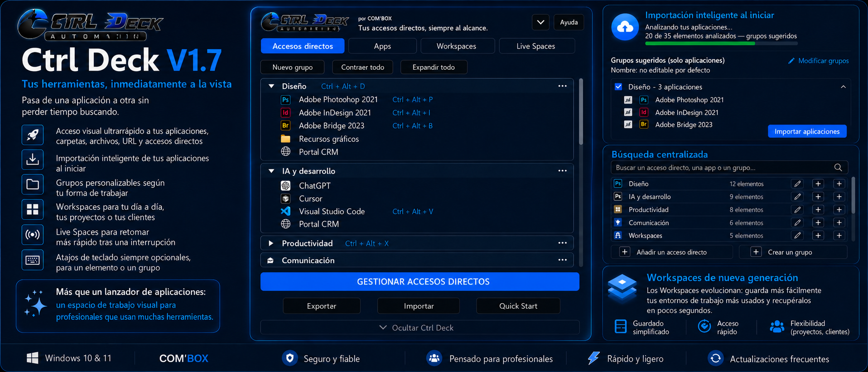Open the three-dot menu of Productividad

click(x=563, y=243)
